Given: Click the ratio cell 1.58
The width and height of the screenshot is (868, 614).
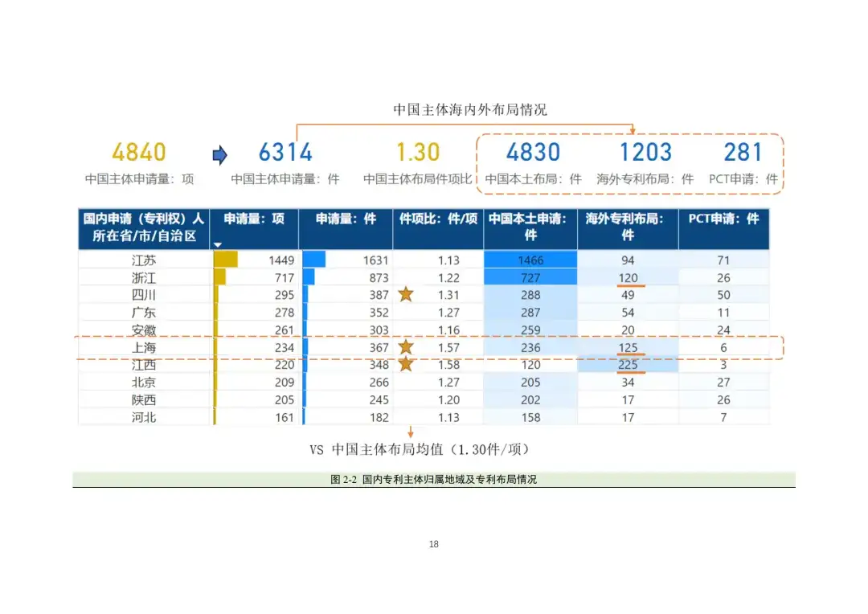Looking at the screenshot, I should click(448, 364).
